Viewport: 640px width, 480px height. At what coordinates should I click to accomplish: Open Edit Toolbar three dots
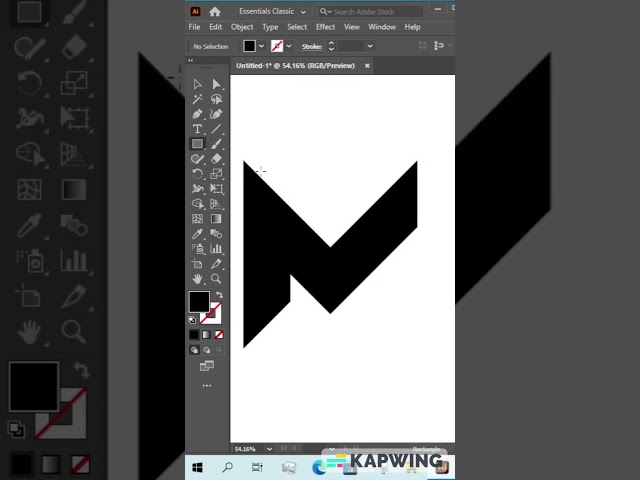coord(207,385)
